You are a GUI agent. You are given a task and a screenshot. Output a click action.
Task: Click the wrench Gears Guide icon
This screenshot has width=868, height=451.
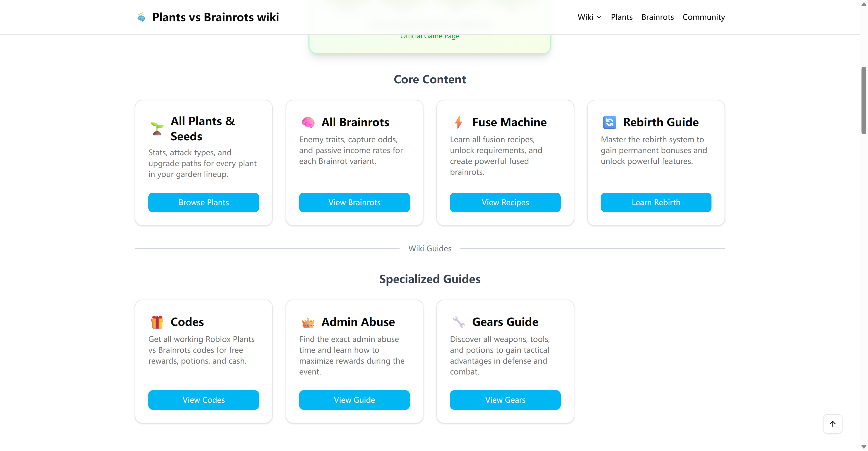coord(459,322)
